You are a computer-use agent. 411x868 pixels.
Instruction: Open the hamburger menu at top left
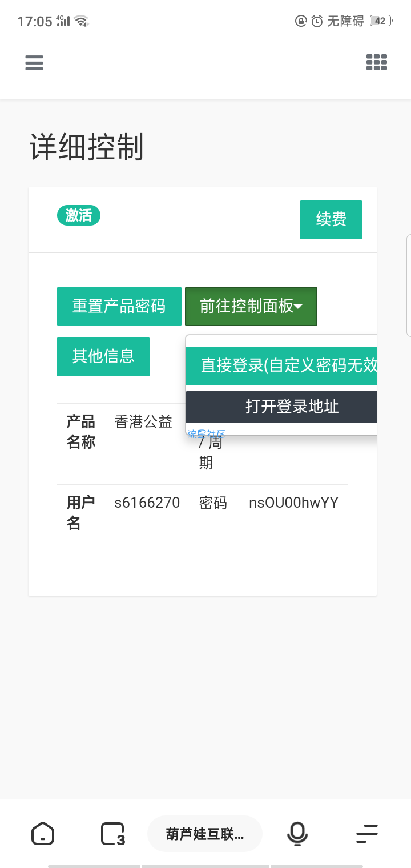(34, 62)
